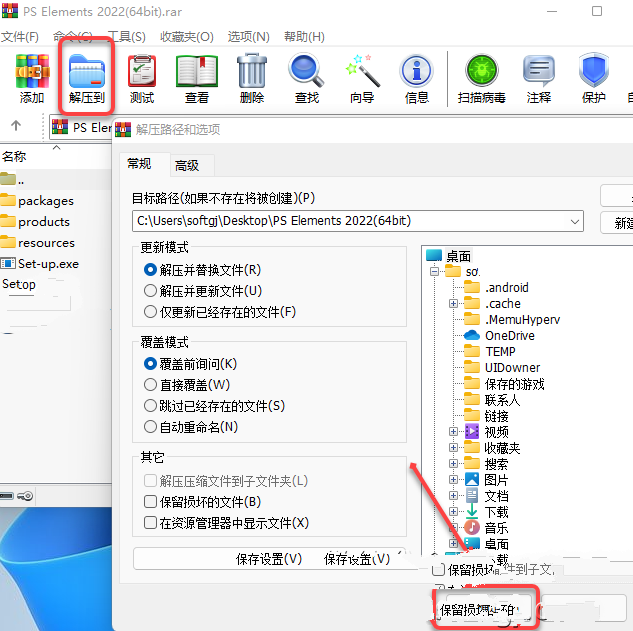Click the Comment (注释) icon

[x=539, y=79]
